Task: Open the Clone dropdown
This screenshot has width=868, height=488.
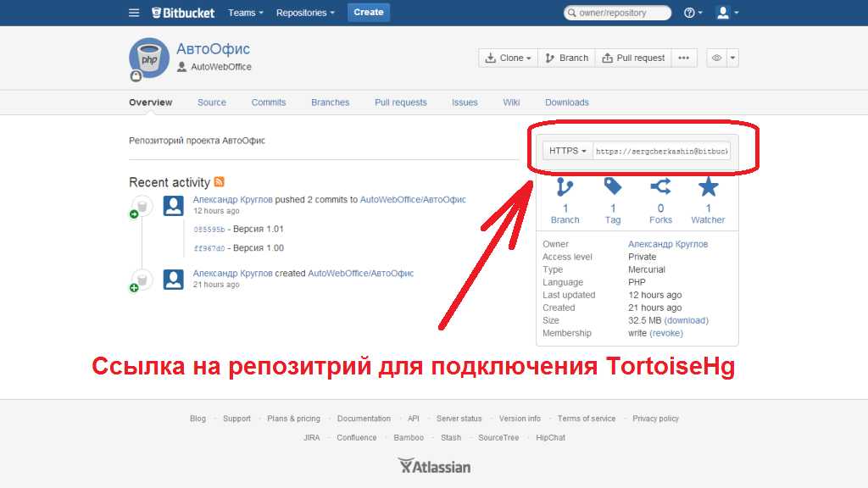Action: [x=509, y=58]
